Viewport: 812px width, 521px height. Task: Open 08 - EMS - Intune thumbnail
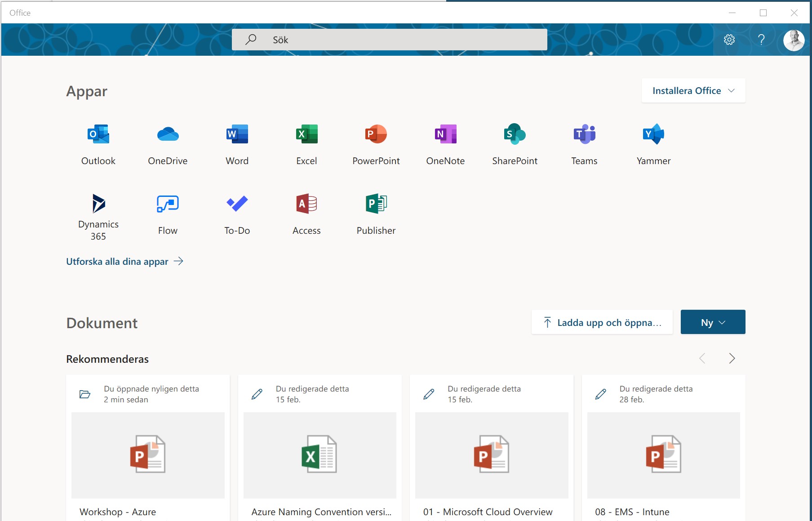pyautogui.click(x=664, y=455)
